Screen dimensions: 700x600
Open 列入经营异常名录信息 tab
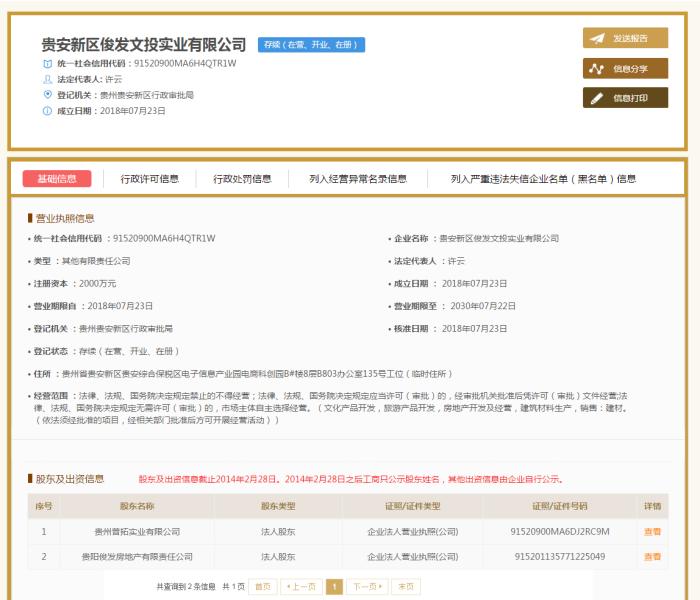pyautogui.click(x=358, y=179)
